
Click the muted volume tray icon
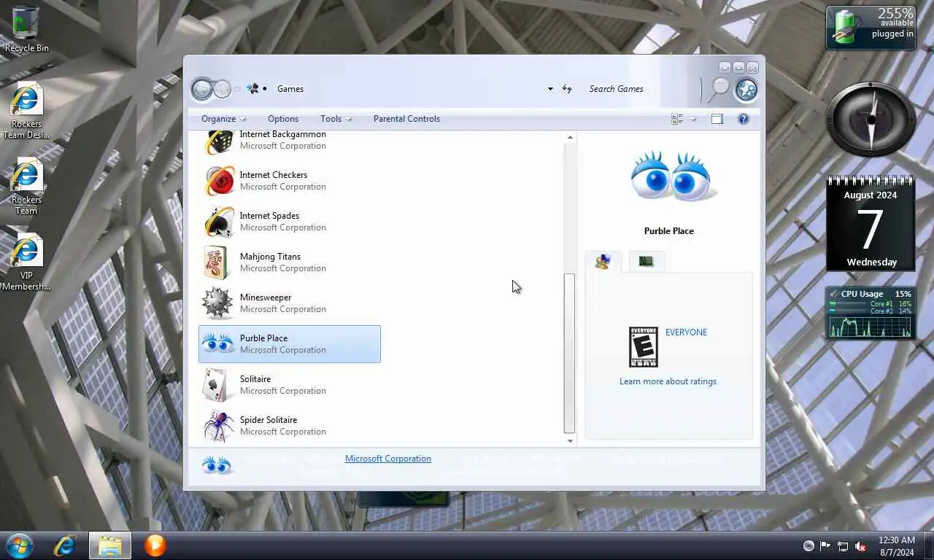click(x=860, y=546)
